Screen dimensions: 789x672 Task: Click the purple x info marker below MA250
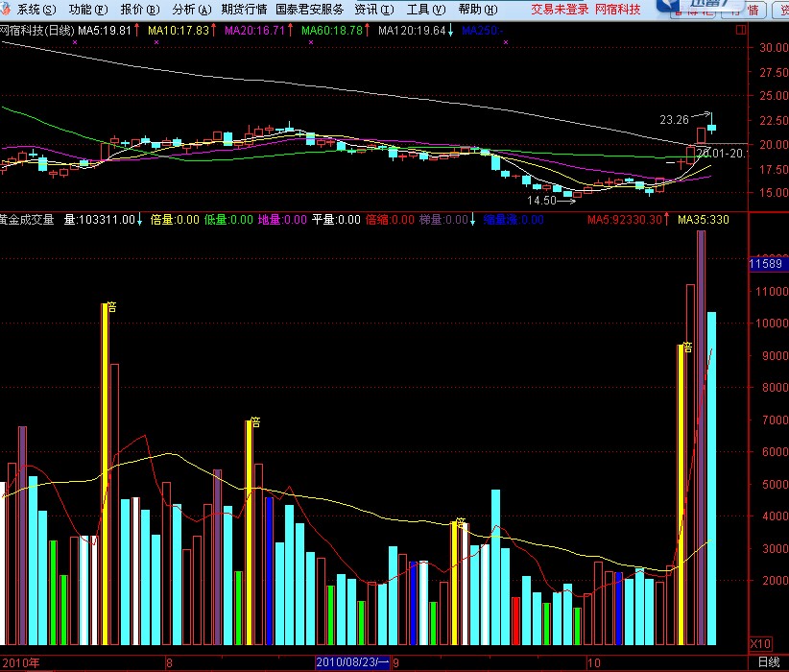506,42
